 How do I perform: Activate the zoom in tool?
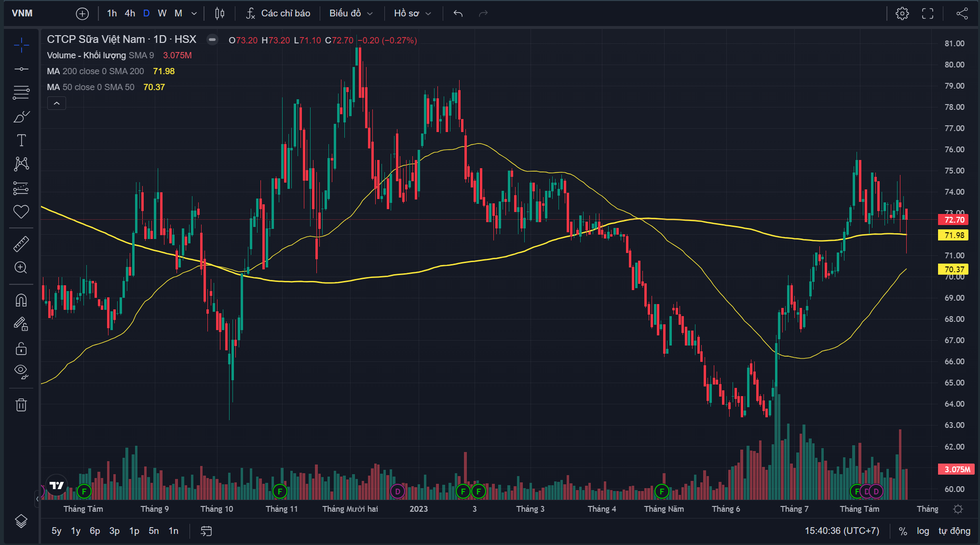coord(21,267)
